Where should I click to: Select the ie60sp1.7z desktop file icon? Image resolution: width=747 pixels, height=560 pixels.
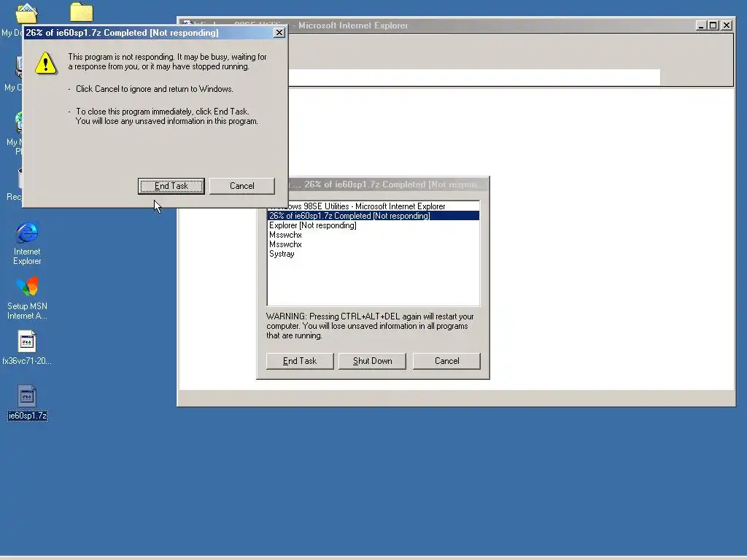[27, 396]
